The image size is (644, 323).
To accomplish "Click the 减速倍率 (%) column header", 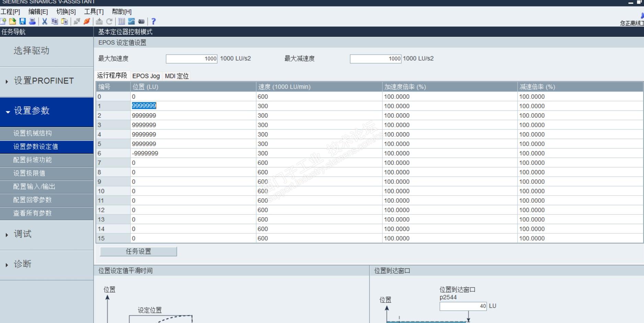I will (580, 87).
